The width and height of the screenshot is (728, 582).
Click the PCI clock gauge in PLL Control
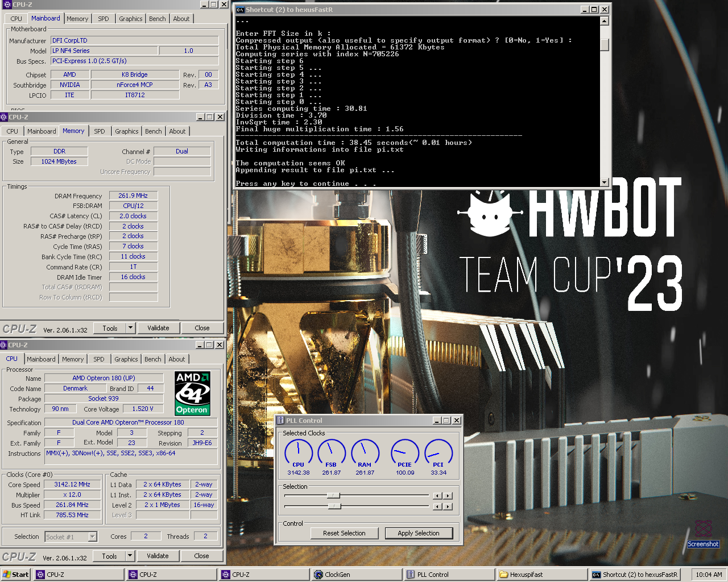(x=439, y=453)
